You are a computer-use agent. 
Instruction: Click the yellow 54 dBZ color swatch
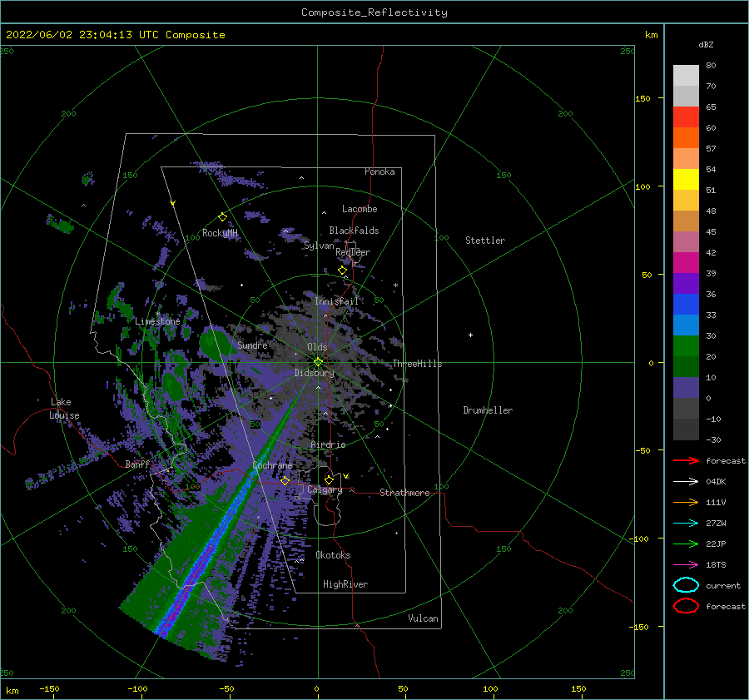pyautogui.click(x=686, y=179)
